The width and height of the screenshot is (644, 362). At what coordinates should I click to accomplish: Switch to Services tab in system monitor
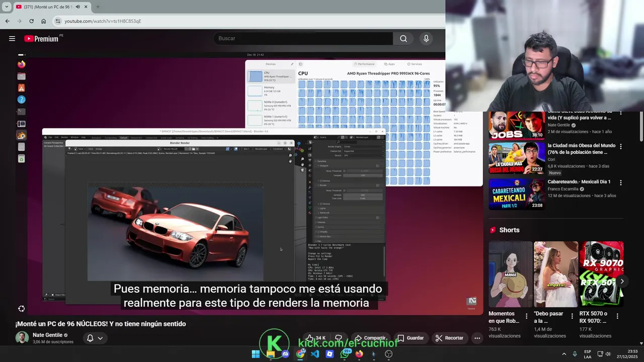pos(415,64)
